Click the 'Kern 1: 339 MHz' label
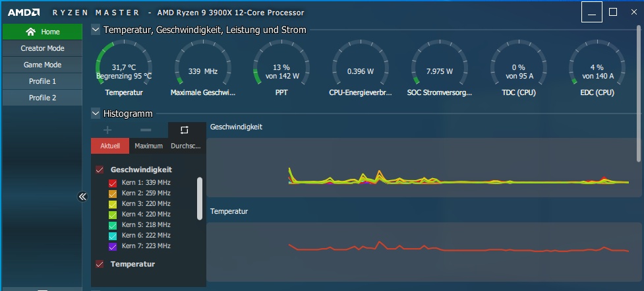The height and width of the screenshot is (291, 644). [146, 183]
